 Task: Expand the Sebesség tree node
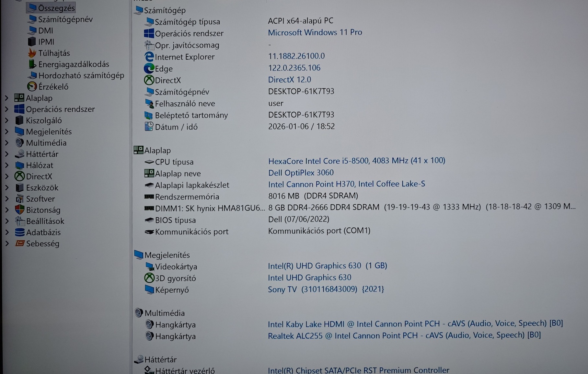[6, 244]
